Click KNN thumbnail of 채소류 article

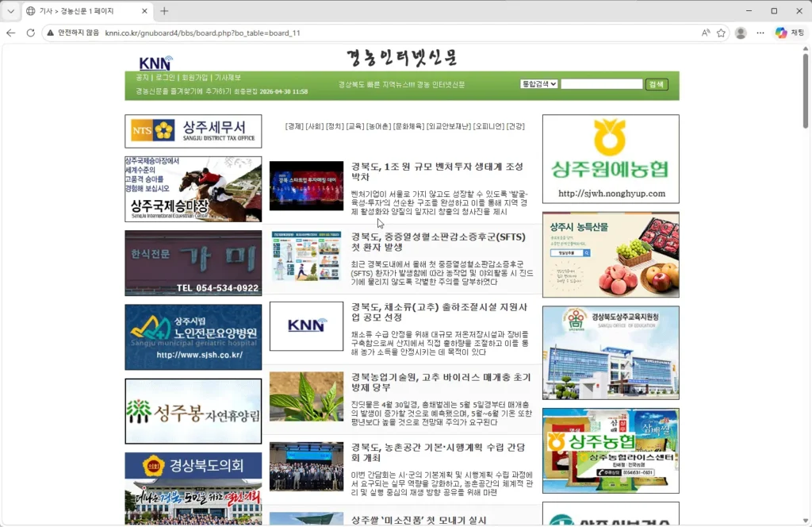[x=306, y=326]
